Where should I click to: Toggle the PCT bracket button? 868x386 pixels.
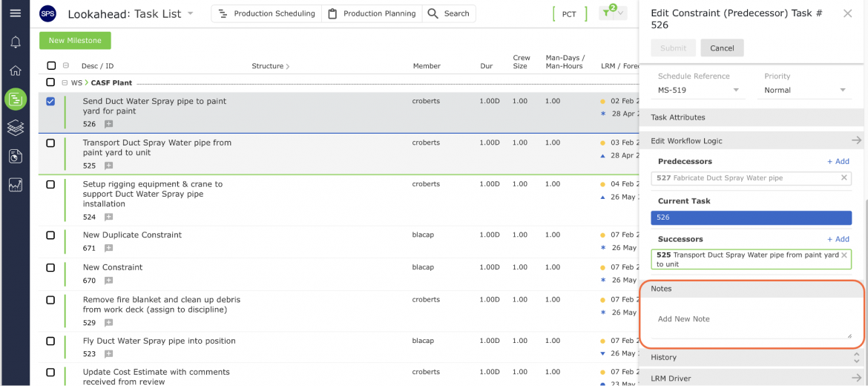click(x=569, y=14)
